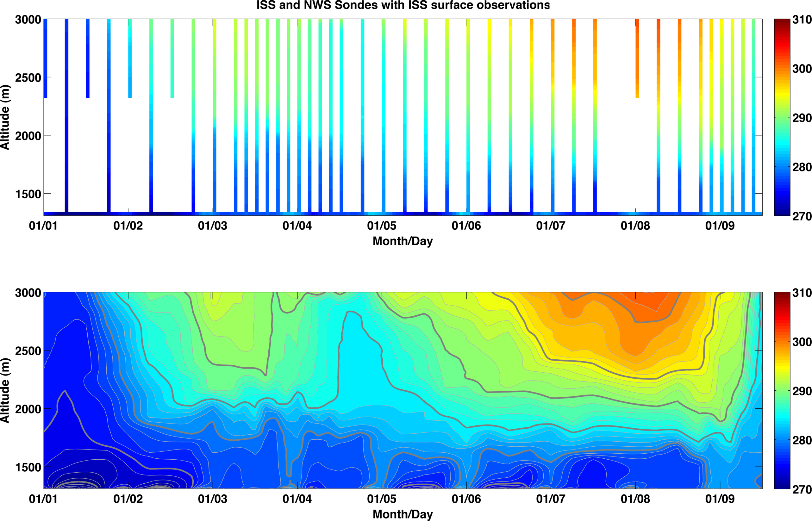Click the '1500' altitude tick on sonde panel
Image resolution: width=812 pixels, height=521 pixels.
[28, 194]
